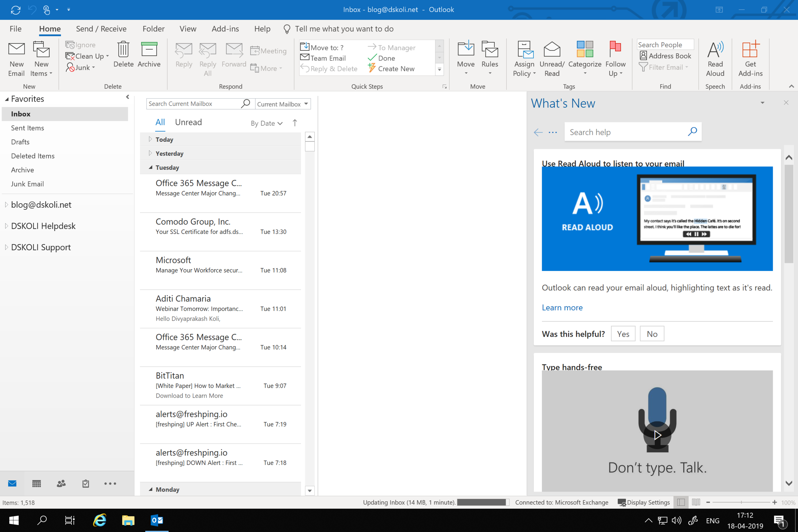Reverse the sort order arrow
Viewport: 798px width, 532px height.
click(295, 123)
